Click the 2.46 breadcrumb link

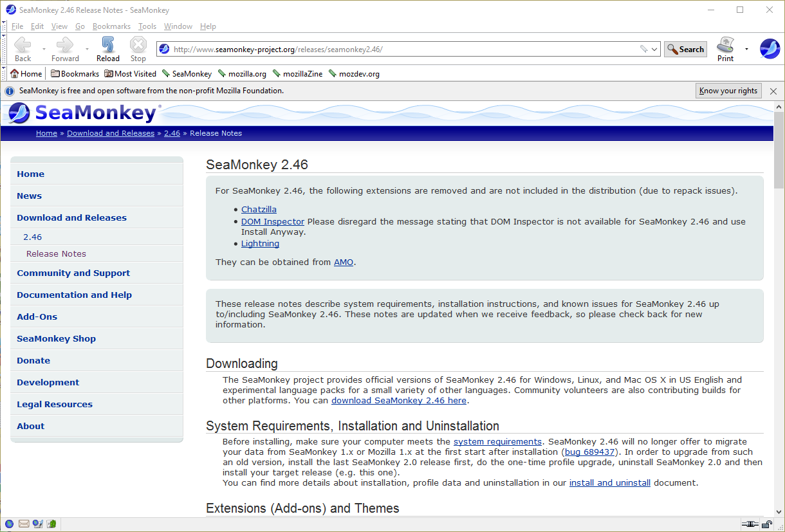tap(172, 133)
